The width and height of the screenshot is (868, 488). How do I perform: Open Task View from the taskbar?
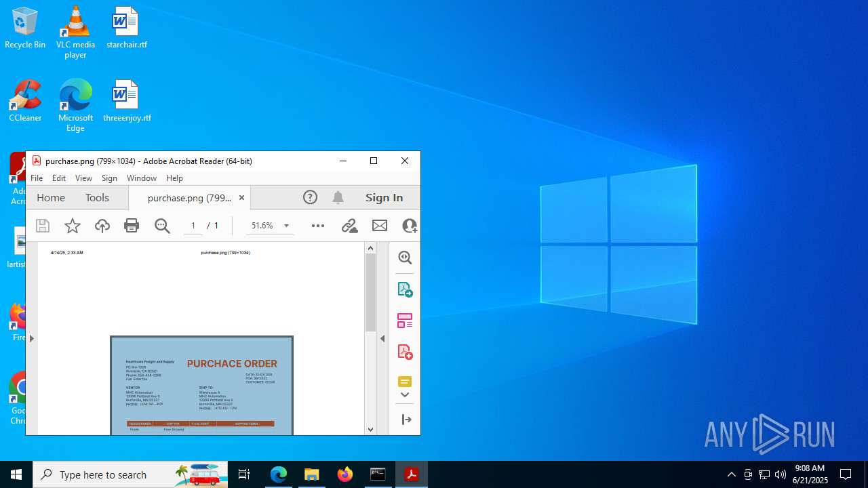(244, 474)
